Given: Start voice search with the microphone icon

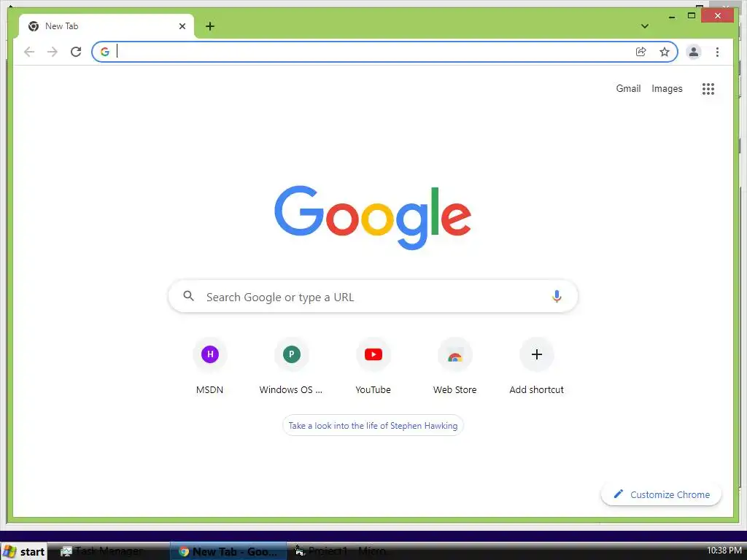Looking at the screenshot, I should 557,296.
